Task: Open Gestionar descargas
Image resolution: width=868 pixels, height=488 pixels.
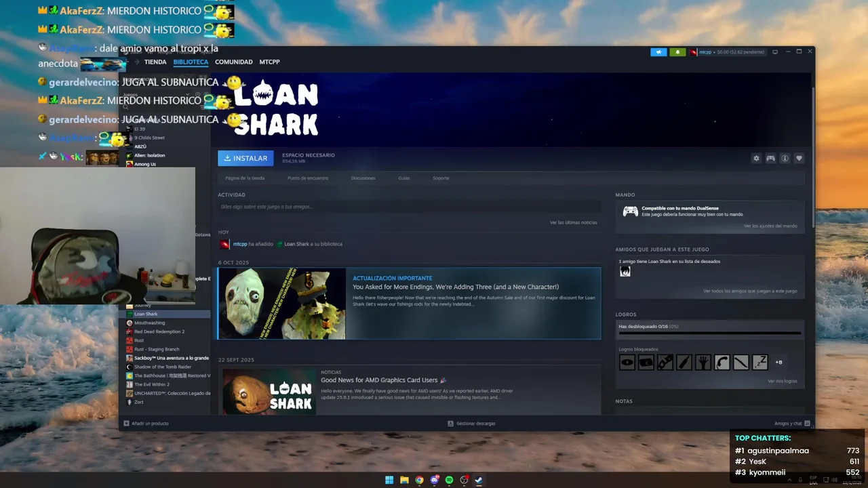Action: (x=471, y=424)
